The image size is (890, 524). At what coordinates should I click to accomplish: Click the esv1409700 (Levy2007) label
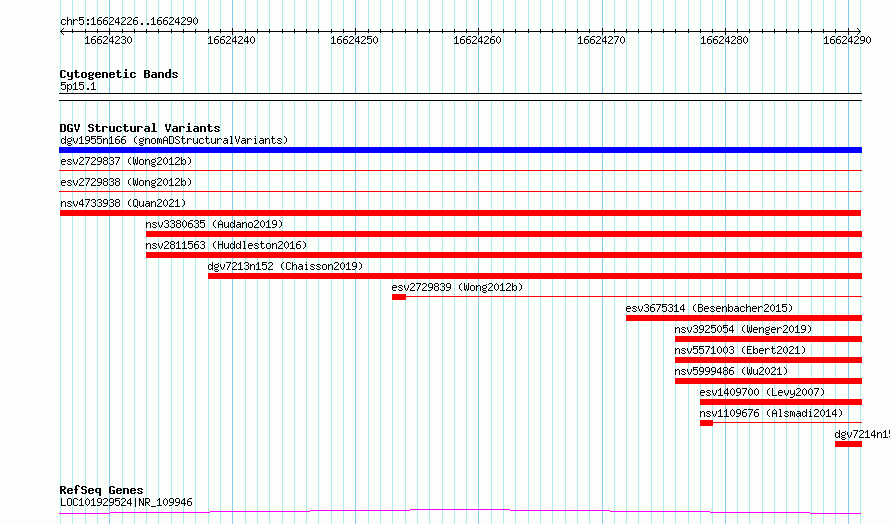click(762, 392)
